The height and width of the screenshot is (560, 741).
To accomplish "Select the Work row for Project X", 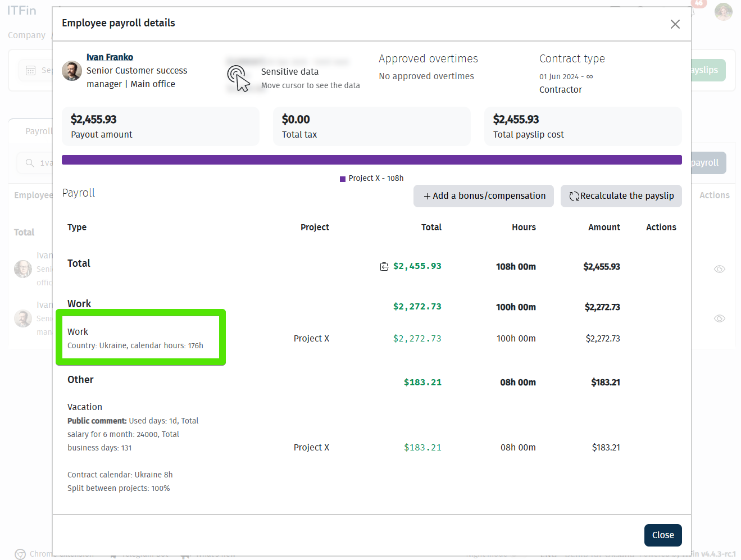I will coord(140,338).
